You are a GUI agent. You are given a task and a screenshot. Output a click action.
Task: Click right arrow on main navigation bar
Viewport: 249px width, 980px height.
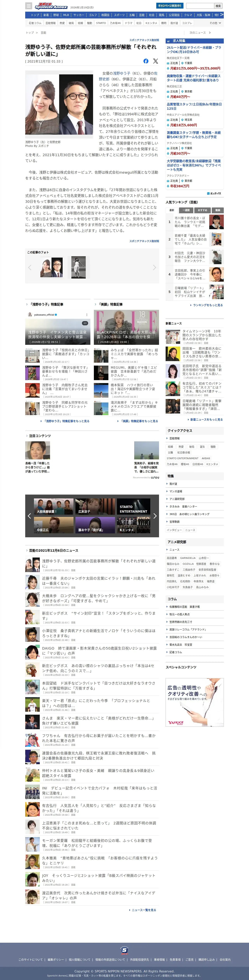pos(222,15)
